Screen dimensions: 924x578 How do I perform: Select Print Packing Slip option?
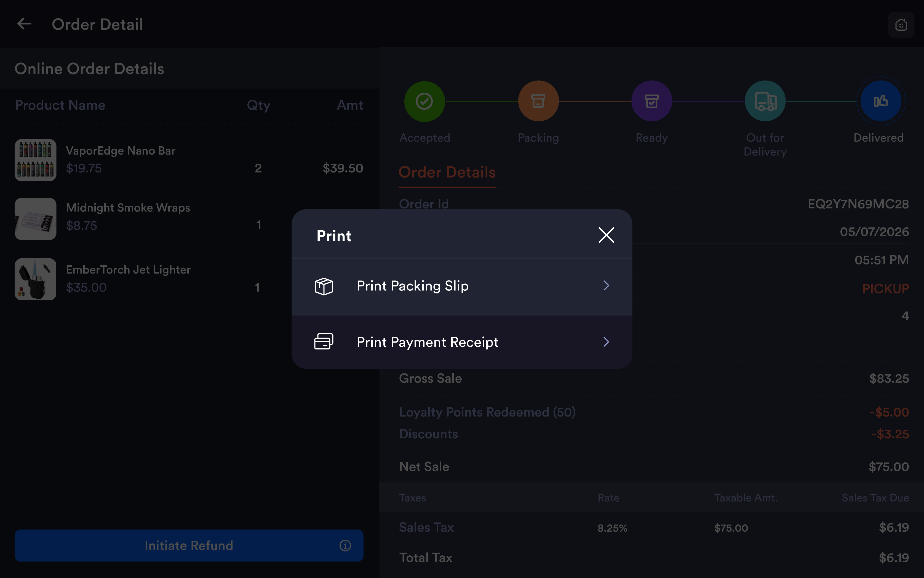click(462, 286)
